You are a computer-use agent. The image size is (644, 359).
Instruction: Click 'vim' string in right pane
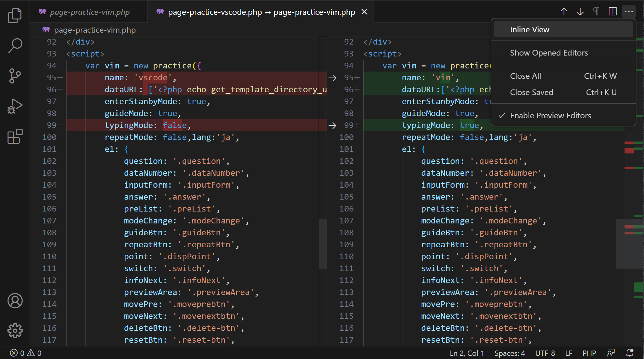click(x=443, y=78)
